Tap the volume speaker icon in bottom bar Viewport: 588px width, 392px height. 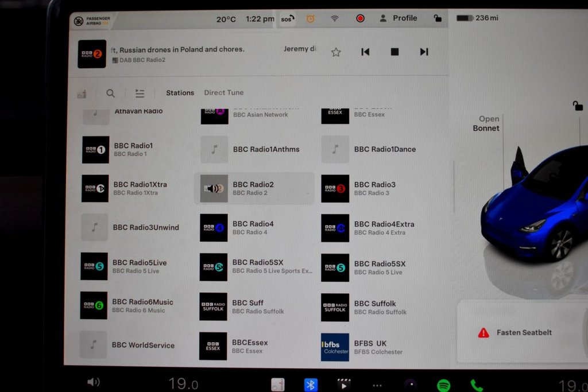click(x=94, y=382)
